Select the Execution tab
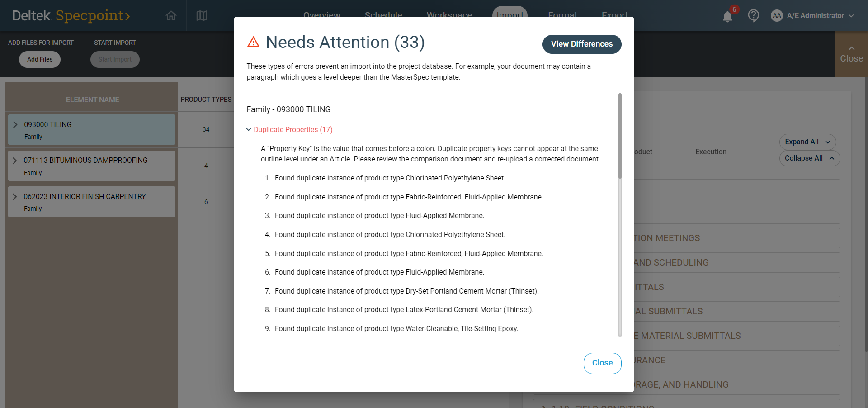 tap(711, 152)
